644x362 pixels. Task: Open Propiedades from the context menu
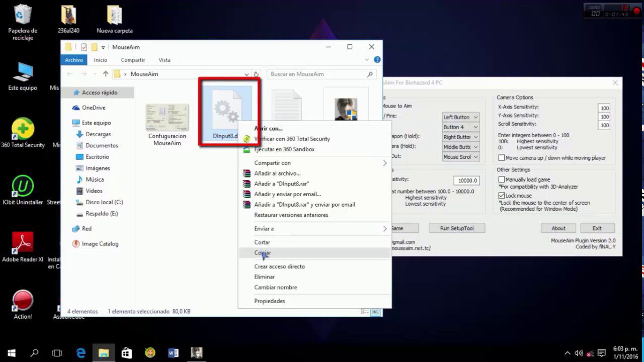pos(315,301)
